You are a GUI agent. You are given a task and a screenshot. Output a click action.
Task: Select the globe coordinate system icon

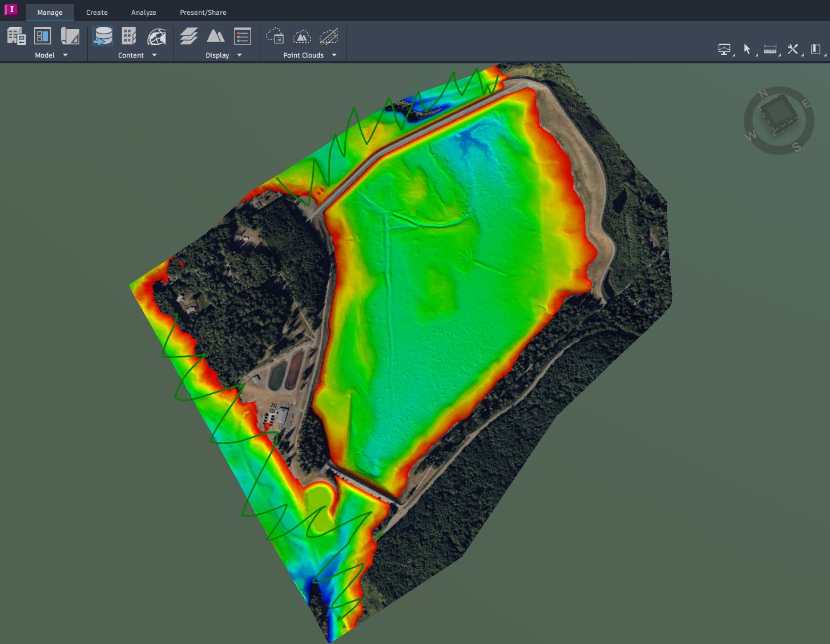156,35
